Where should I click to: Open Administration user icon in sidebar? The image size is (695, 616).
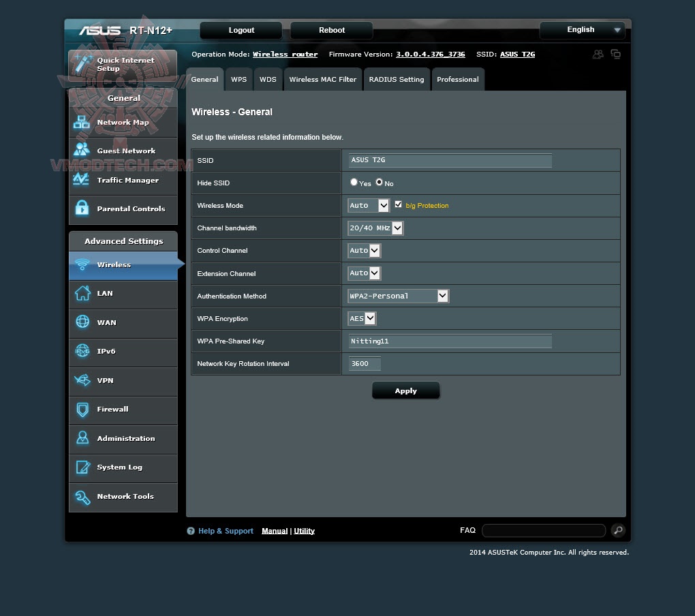pos(82,438)
